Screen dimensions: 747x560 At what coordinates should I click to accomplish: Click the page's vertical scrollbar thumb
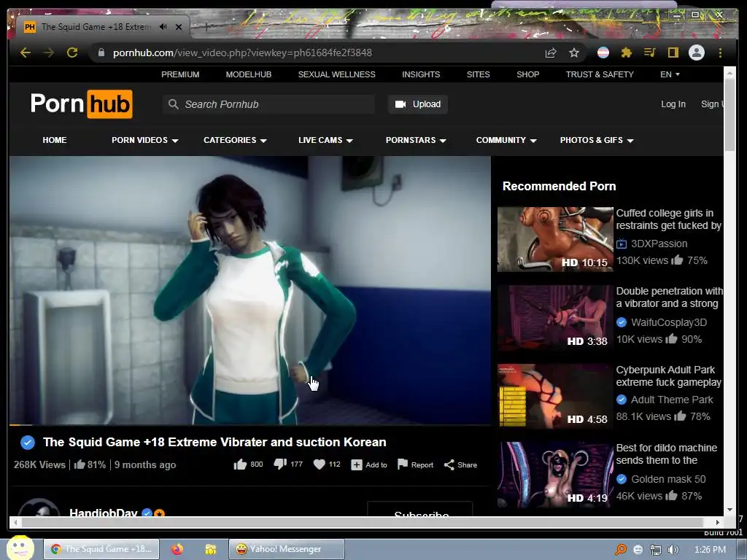(729, 114)
